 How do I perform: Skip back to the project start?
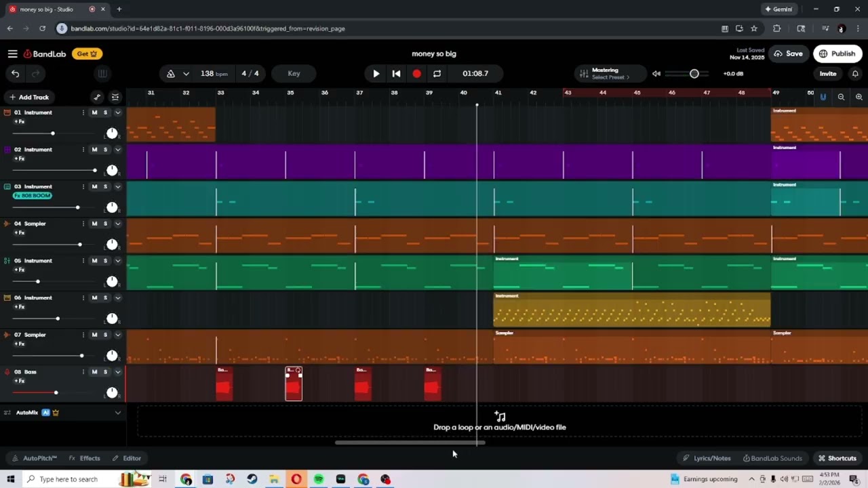pyautogui.click(x=396, y=73)
